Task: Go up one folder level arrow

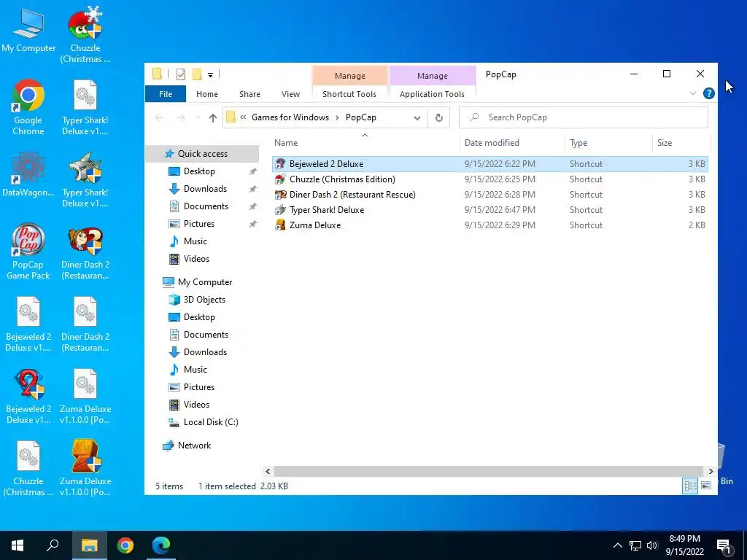Action: click(x=212, y=117)
